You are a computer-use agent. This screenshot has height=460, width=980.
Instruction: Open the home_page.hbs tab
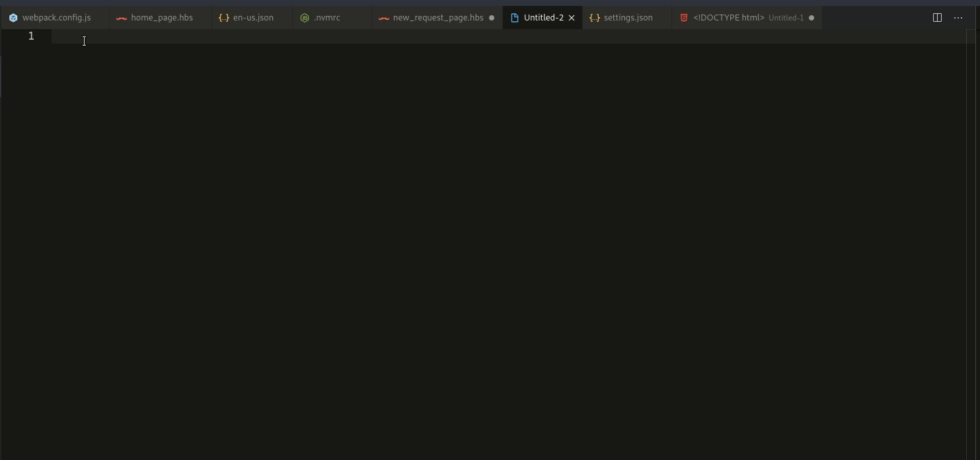pos(161,18)
